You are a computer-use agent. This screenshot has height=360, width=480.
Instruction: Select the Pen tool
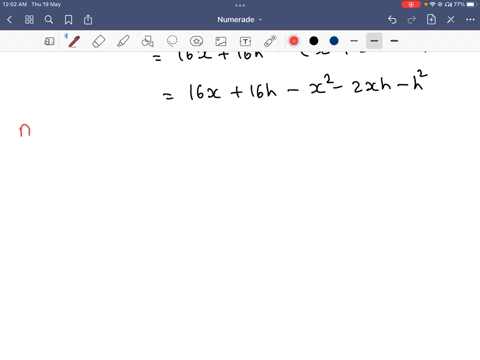(74, 41)
